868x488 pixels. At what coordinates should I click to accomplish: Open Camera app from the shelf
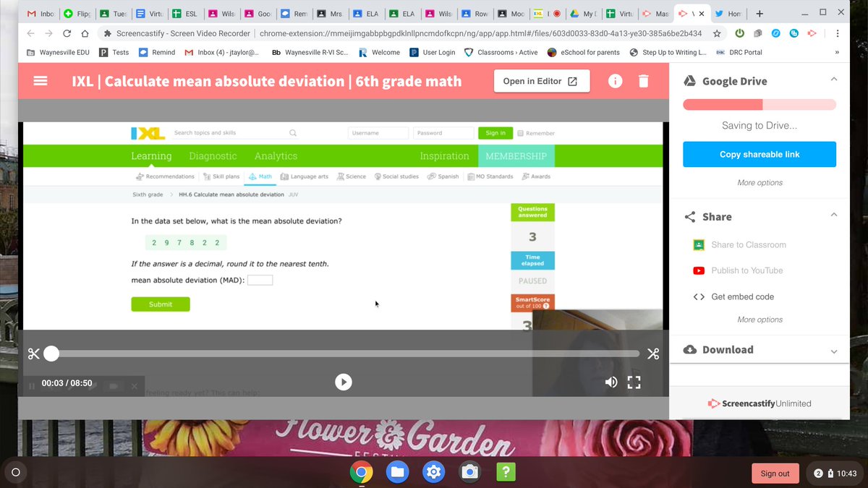click(469, 473)
